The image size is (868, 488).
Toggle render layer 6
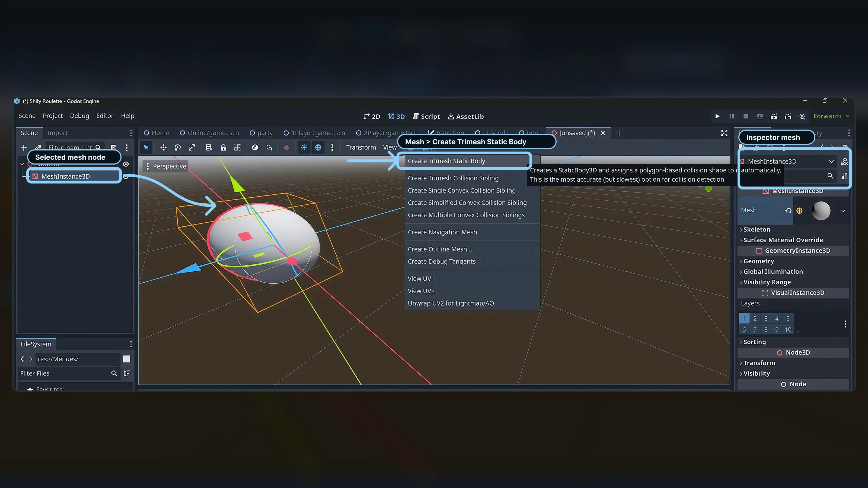click(x=744, y=329)
